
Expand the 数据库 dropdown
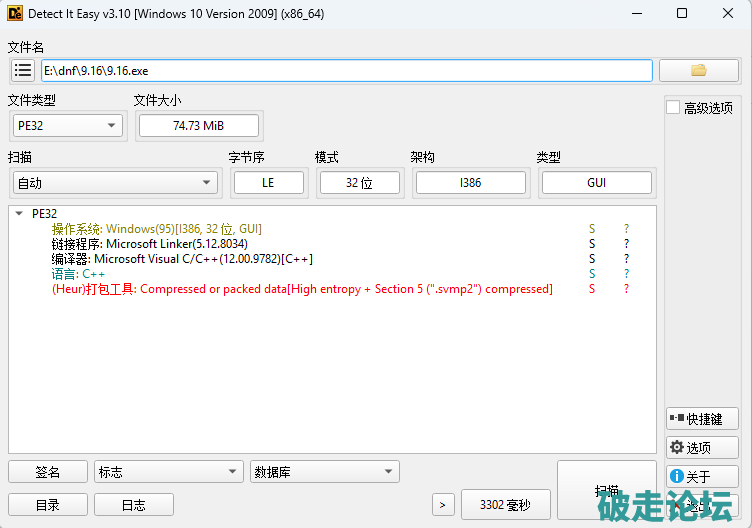tap(324, 472)
